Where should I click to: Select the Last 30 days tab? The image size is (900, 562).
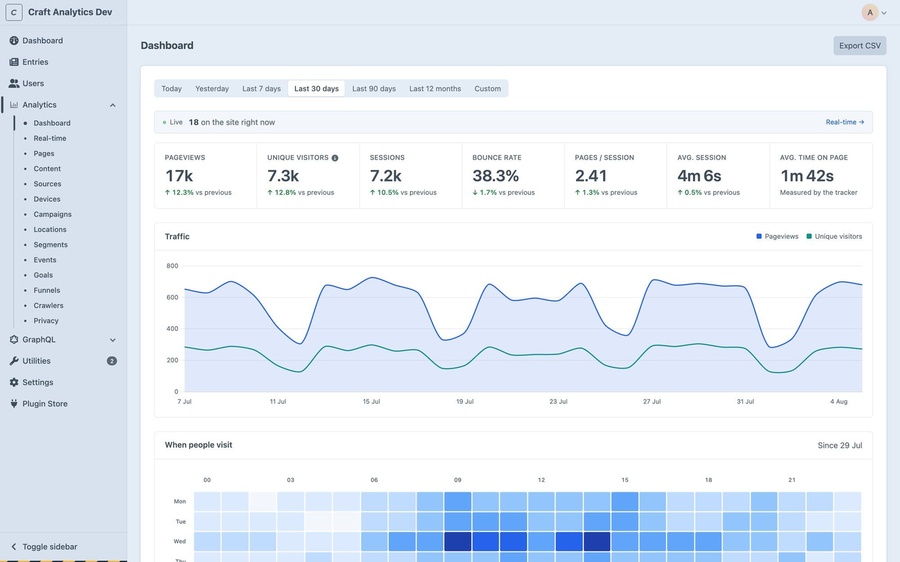[316, 88]
